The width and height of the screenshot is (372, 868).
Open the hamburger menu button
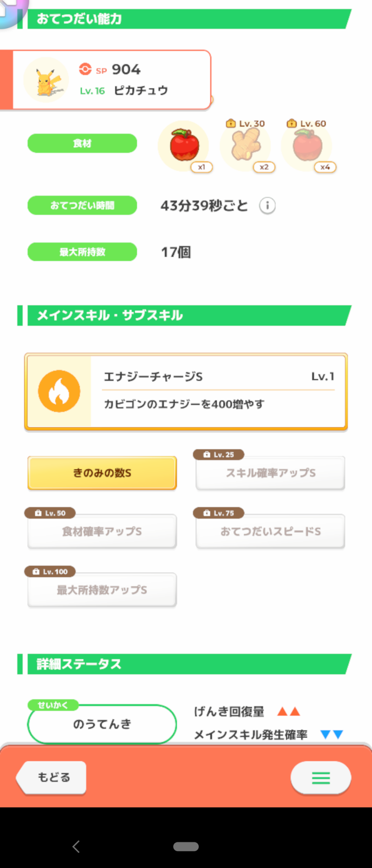tap(321, 778)
